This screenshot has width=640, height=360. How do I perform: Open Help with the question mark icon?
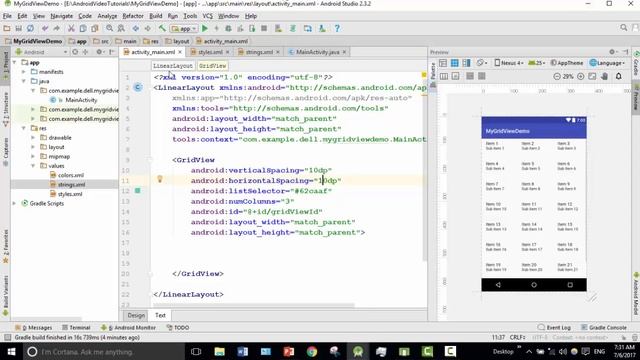[x=337, y=29]
